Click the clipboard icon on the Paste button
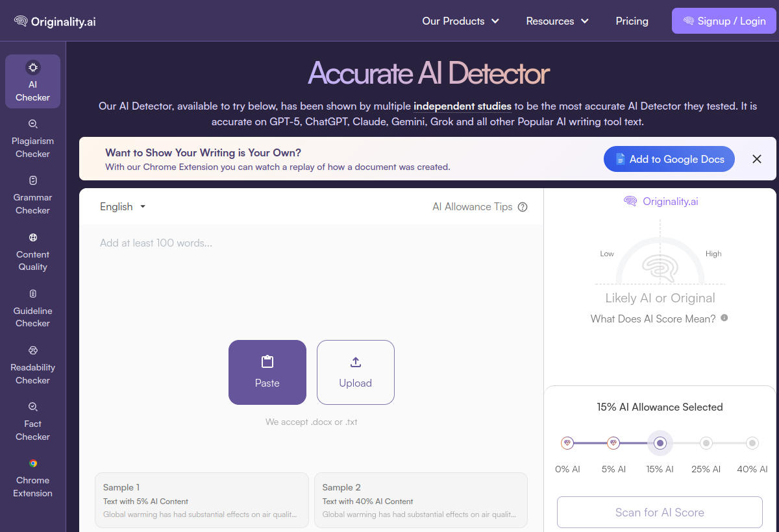 [x=267, y=362]
